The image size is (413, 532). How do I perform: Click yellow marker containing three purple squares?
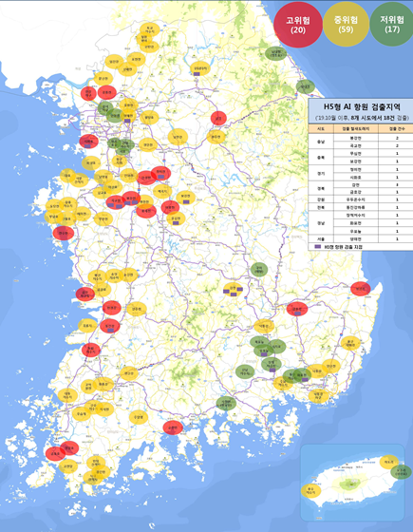tap(233, 290)
